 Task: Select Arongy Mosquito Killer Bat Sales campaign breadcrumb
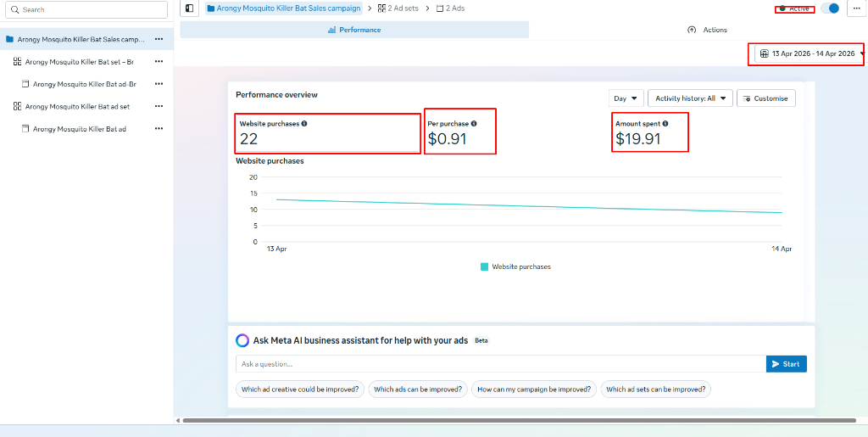tap(283, 8)
